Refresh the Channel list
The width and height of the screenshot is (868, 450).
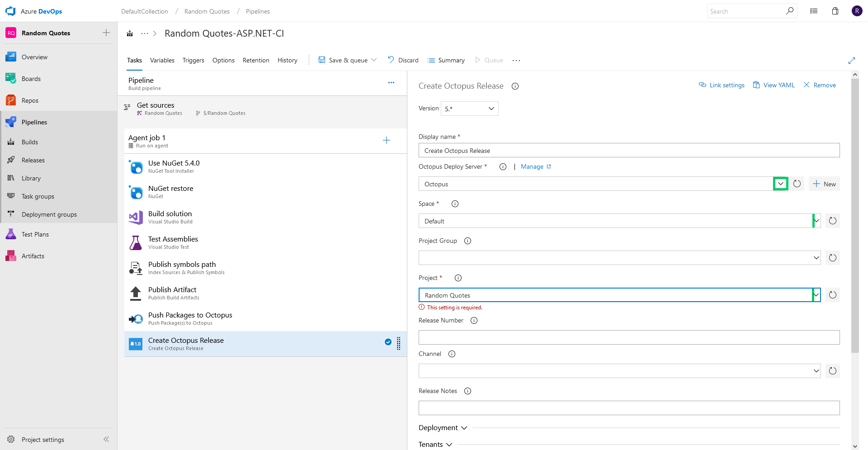pos(833,371)
